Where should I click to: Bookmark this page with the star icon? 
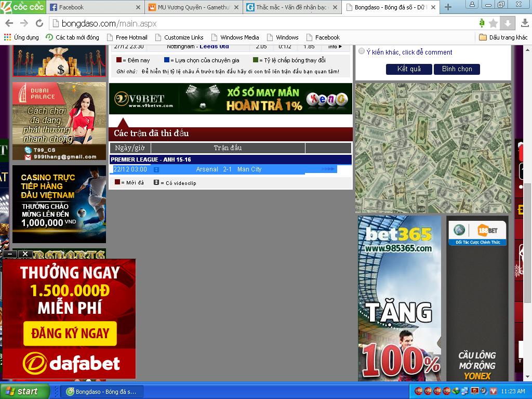(494, 23)
